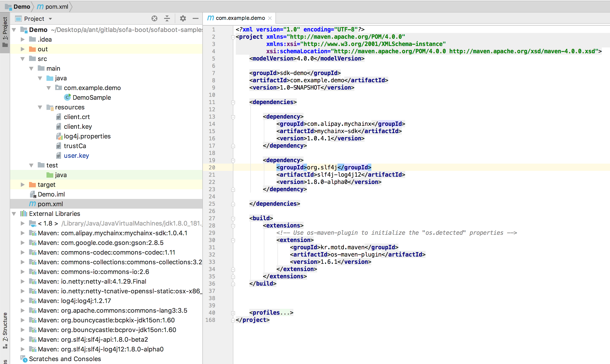
Task: Collapse the External Libraries node
Action: (x=14, y=214)
